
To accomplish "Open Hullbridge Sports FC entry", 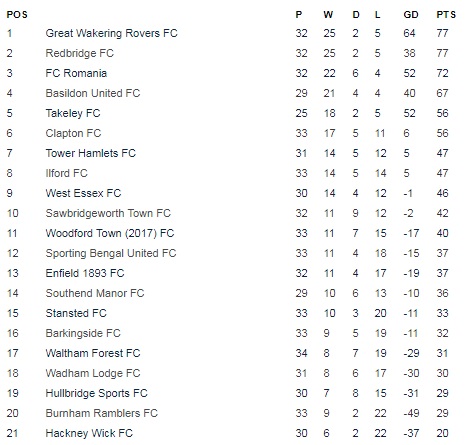I will (x=96, y=393).
